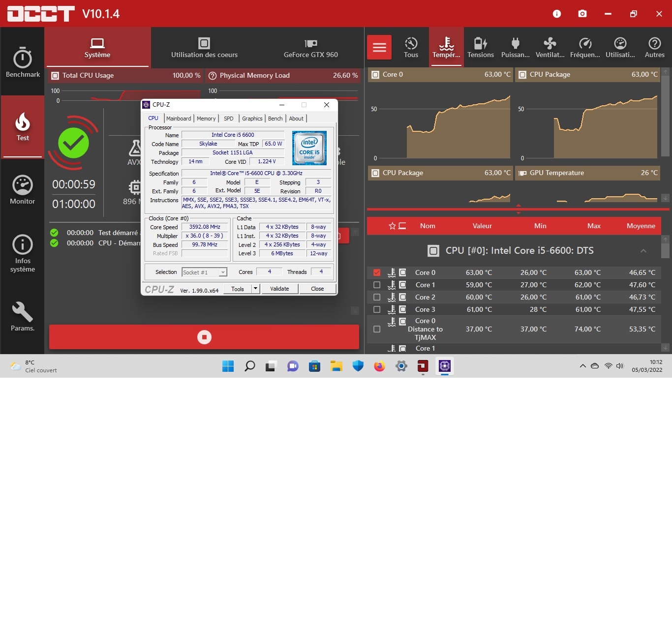This screenshot has width=672, height=631.
Task: Switch to the Système tab
Action: 97,48
